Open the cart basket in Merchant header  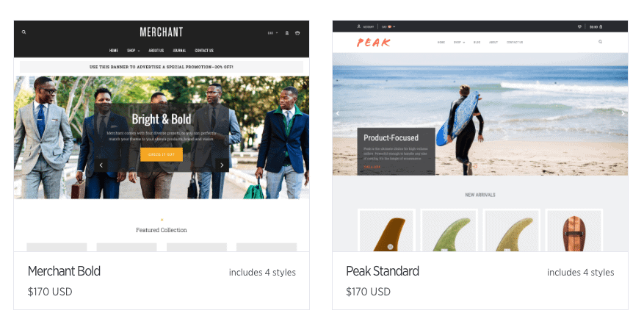click(x=297, y=33)
